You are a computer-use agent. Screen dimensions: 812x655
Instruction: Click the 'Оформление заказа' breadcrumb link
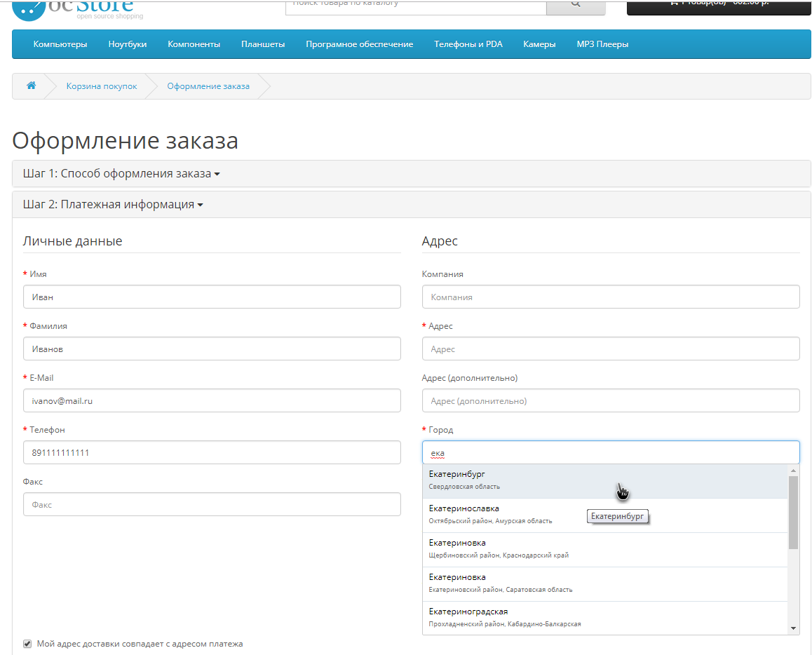point(207,86)
